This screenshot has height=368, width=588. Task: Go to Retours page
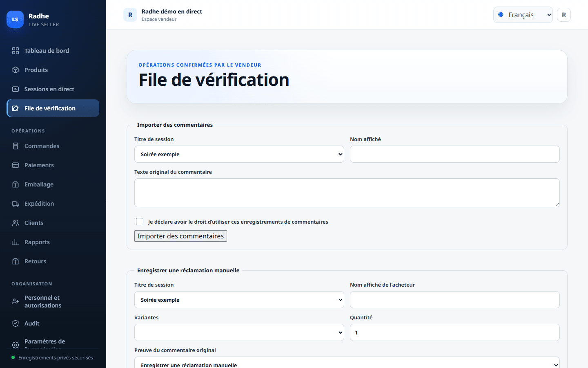53,261
